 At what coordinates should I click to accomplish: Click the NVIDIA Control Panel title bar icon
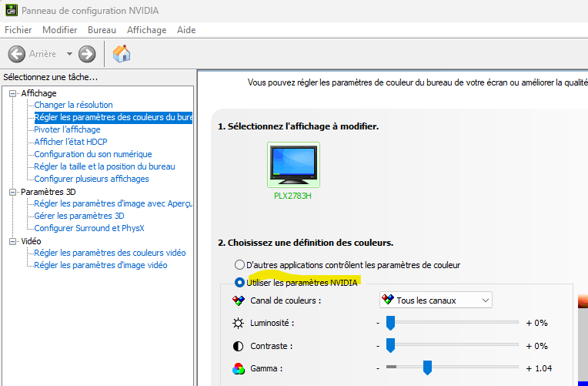12,10
